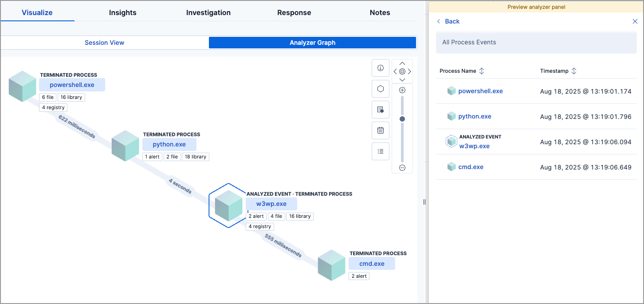Viewport: 644px width, 304px height.
Task: Zoom in using the plus icon
Action: (x=402, y=89)
